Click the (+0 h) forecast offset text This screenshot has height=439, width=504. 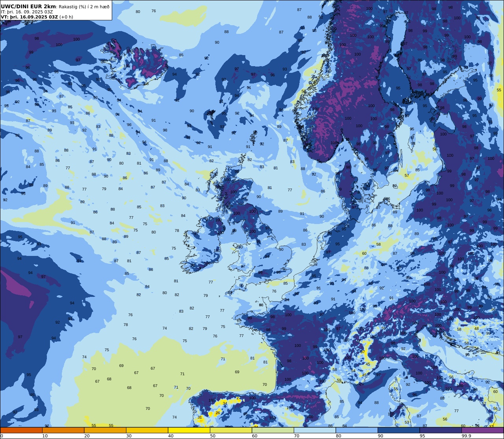click(x=66, y=17)
